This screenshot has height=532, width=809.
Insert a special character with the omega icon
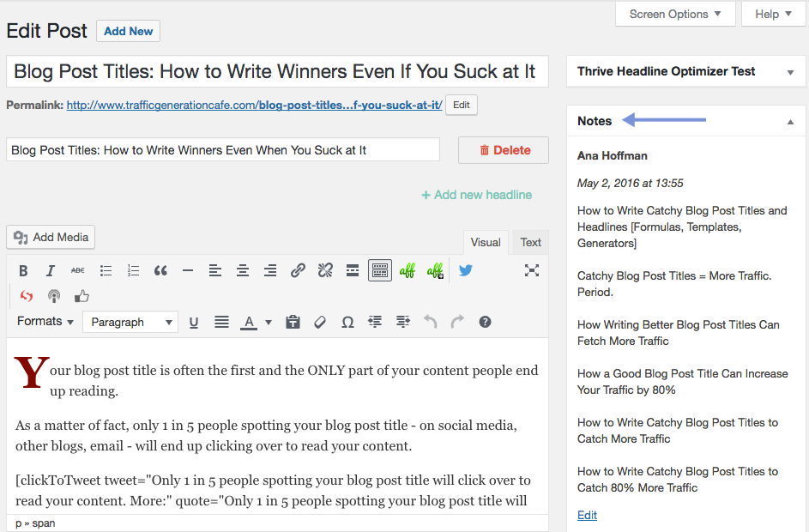coord(347,321)
